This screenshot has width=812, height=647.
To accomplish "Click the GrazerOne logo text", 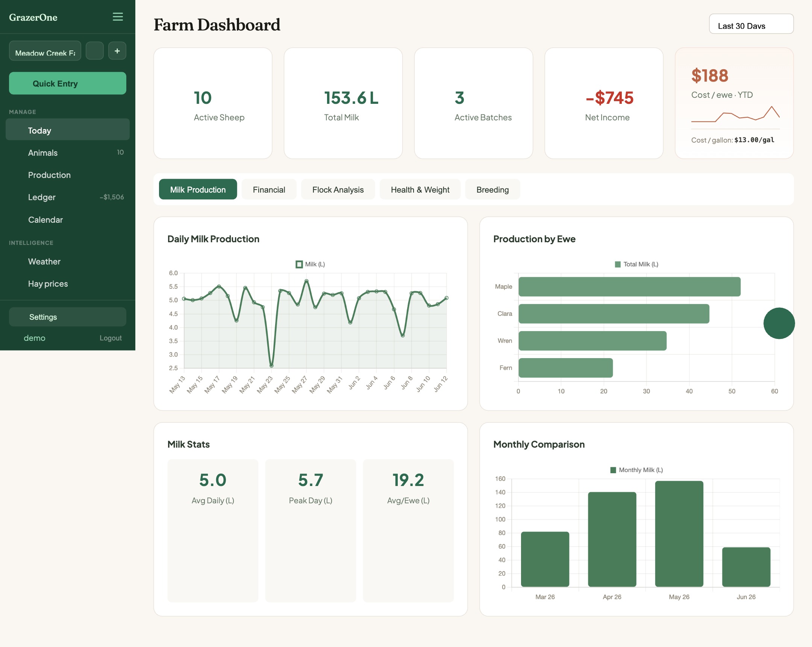I will coord(33,17).
